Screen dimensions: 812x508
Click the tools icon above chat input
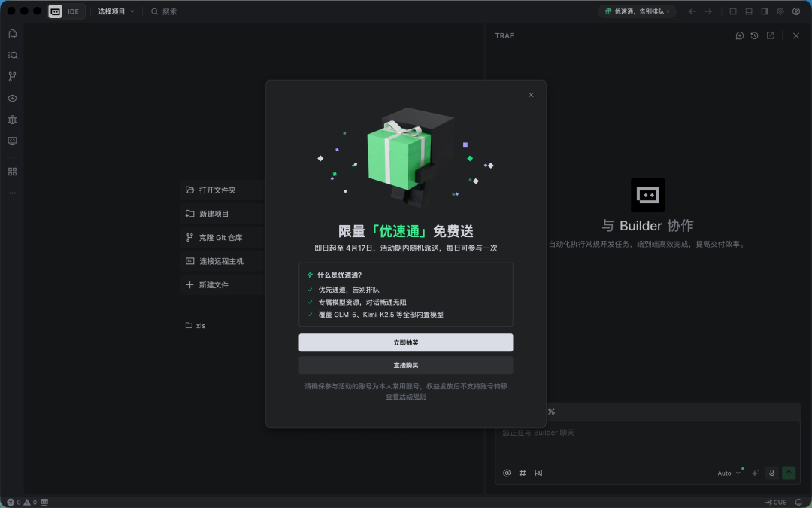tap(552, 412)
